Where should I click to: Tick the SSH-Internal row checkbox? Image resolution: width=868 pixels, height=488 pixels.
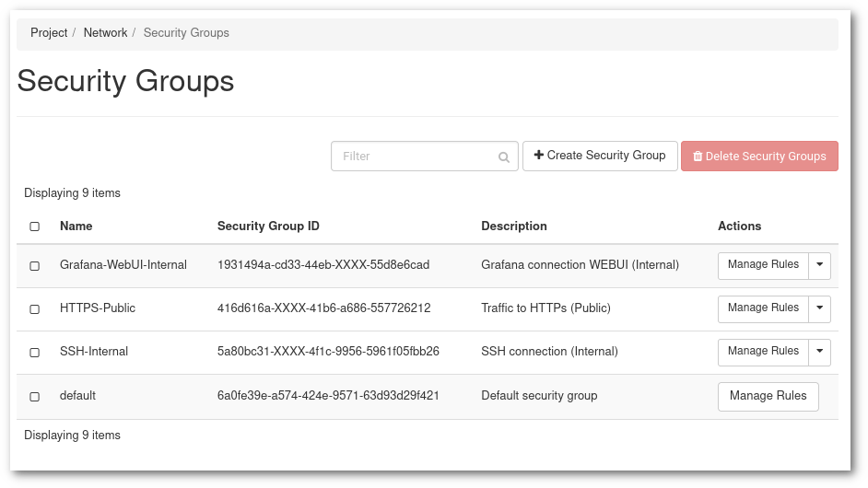pyautogui.click(x=35, y=353)
